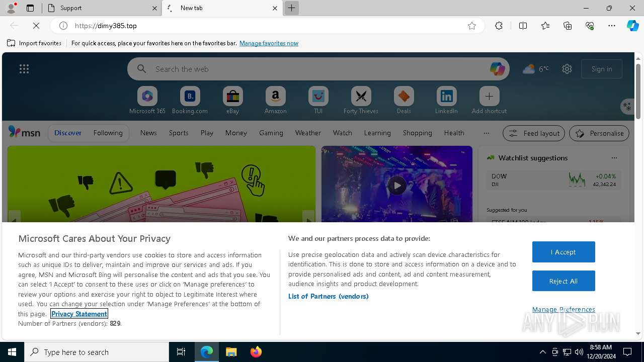Open the tab actions menu icon
Screen dimensions: 644x362
[30, 8]
